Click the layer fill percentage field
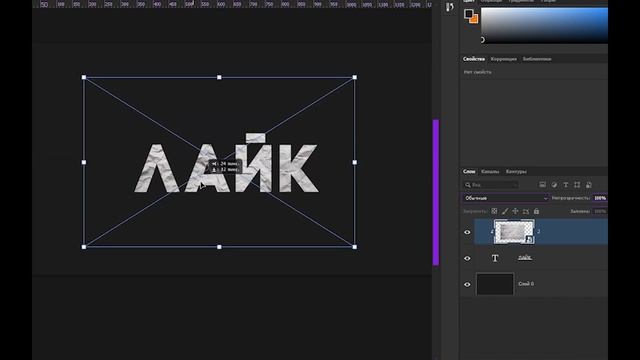Image resolution: width=640 pixels, height=360 pixels. (x=600, y=211)
